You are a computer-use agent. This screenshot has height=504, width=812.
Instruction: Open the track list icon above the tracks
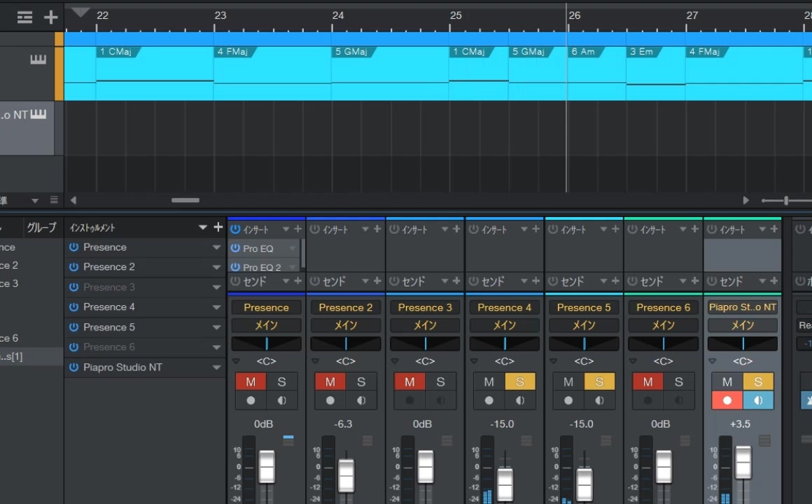point(24,17)
